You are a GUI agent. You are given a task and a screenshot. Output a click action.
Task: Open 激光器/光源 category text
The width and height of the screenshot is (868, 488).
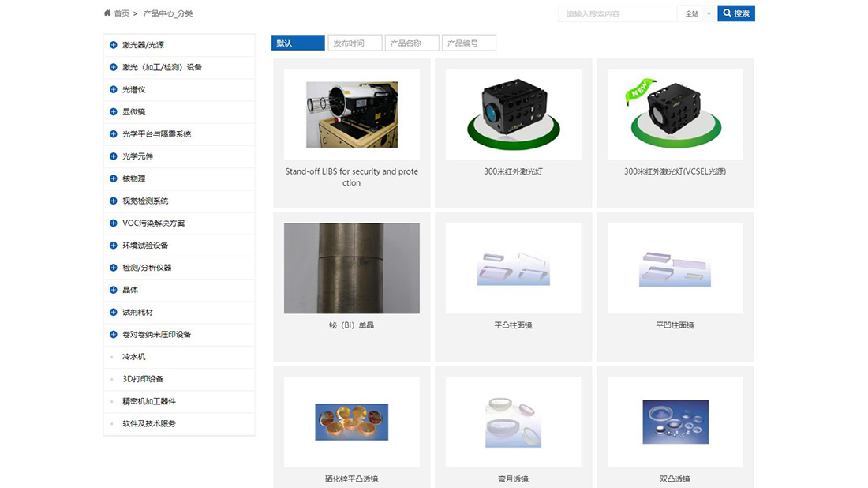[143, 45]
